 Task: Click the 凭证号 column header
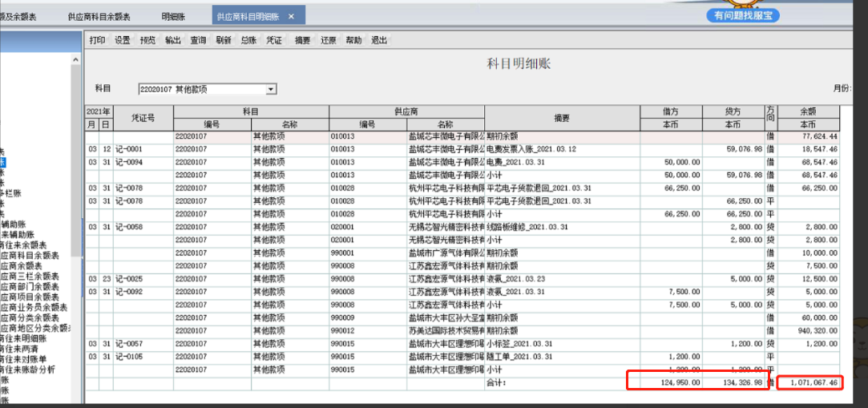143,117
